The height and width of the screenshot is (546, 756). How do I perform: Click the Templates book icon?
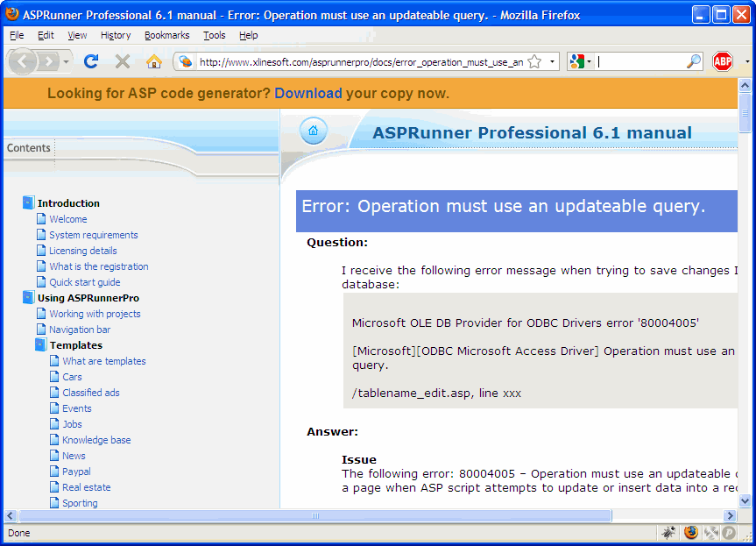tap(41, 344)
